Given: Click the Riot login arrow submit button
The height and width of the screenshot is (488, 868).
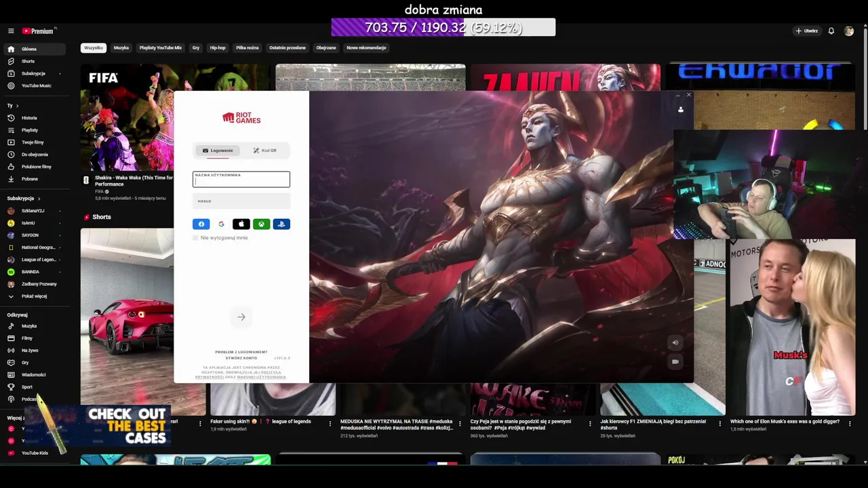Looking at the screenshot, I should tap(241, 317).
